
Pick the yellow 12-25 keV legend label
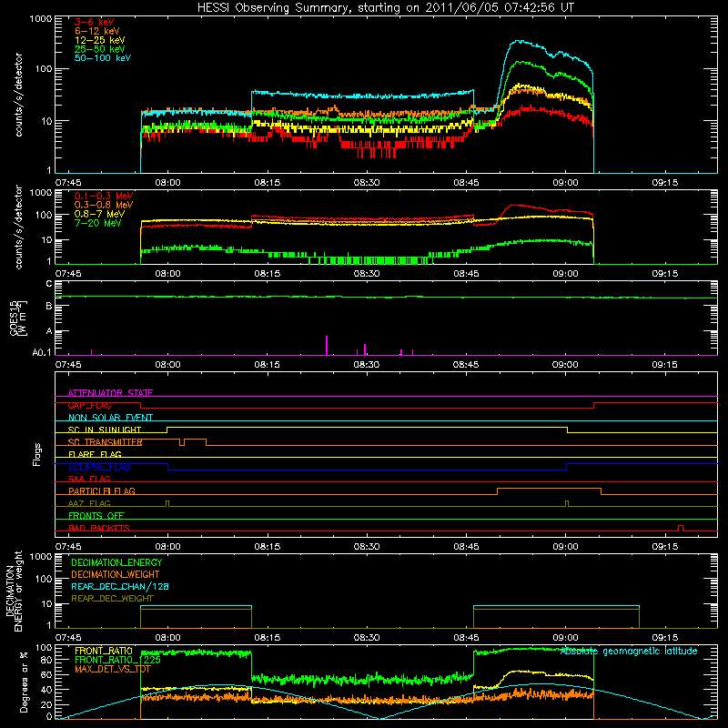pyautogui.click(x=100, y=40)
